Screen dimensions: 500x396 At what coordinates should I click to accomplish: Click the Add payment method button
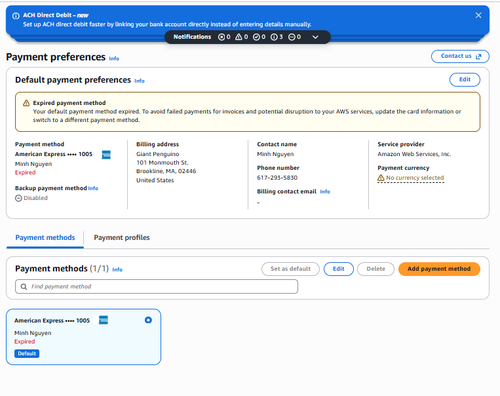(x=439, y=269)
